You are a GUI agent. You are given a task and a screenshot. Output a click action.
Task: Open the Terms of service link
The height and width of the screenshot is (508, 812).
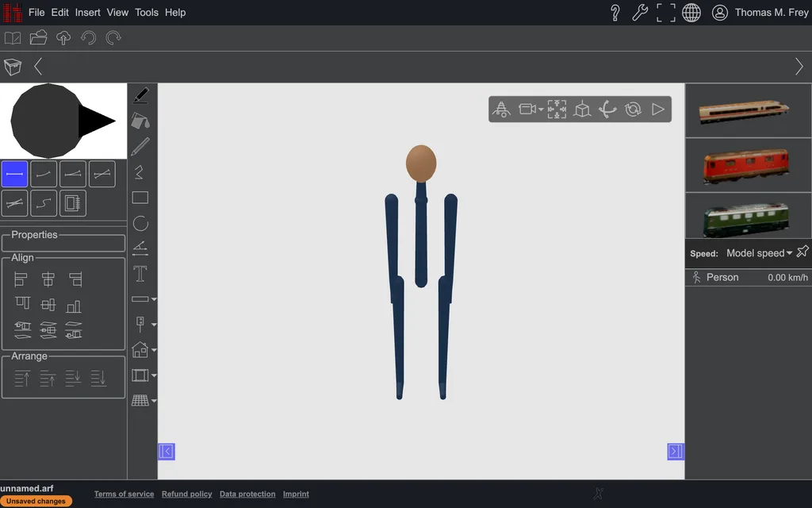click(124, 494)
